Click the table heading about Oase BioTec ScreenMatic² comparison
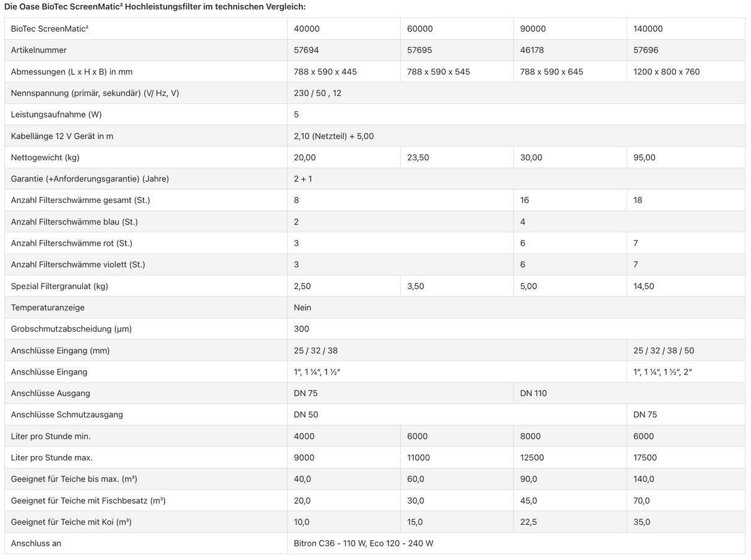751x560 pixels. click(x=155, y=7)
